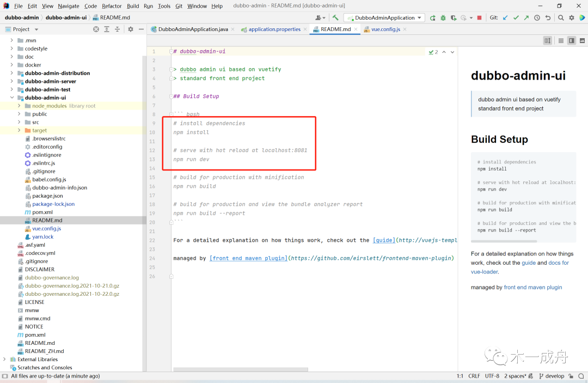The width and height of the screenshot is (588, 383).
Task: Select package.json in the project tree
Action: click(47, 196)
